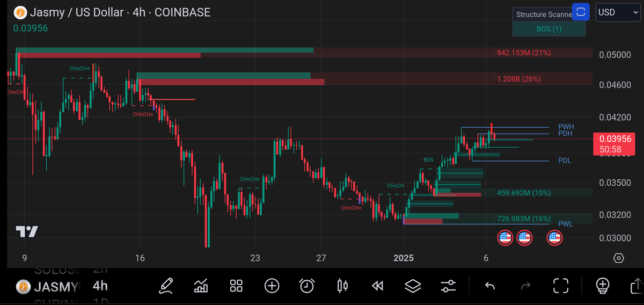Open the layers object tree icon
Viewport: 644px width, 305px height.
pos(413,286)
